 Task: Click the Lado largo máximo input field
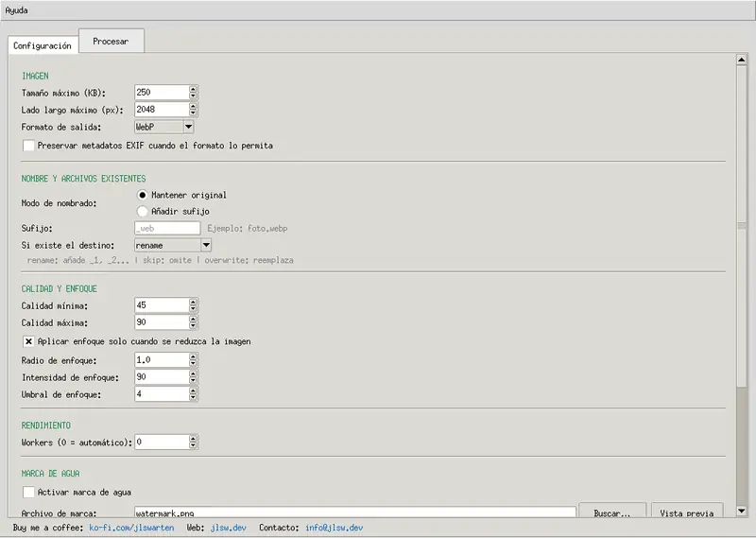point(161,110)
